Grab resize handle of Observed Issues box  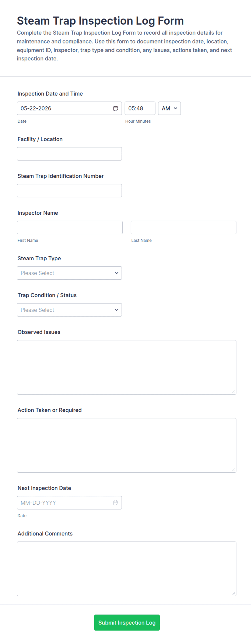(x=233, y=392)
